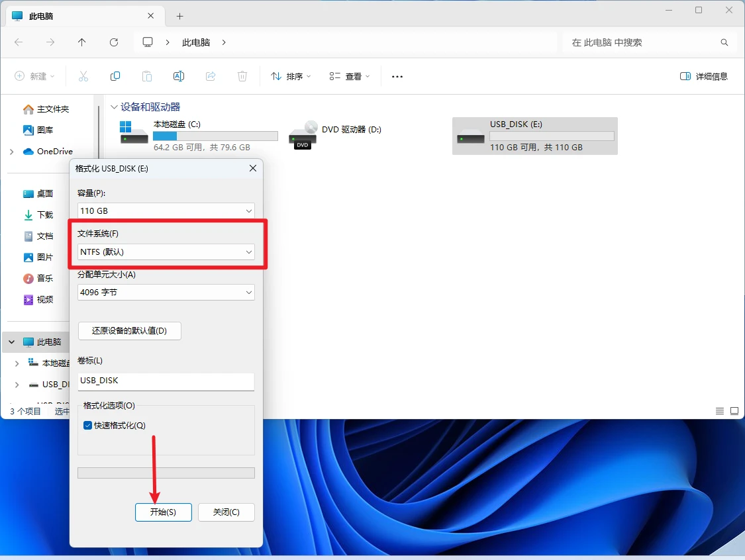This screenshot has height=560, width=745.
Task: Expand the OneDrive sidebar node
Action: pos(11,152)
